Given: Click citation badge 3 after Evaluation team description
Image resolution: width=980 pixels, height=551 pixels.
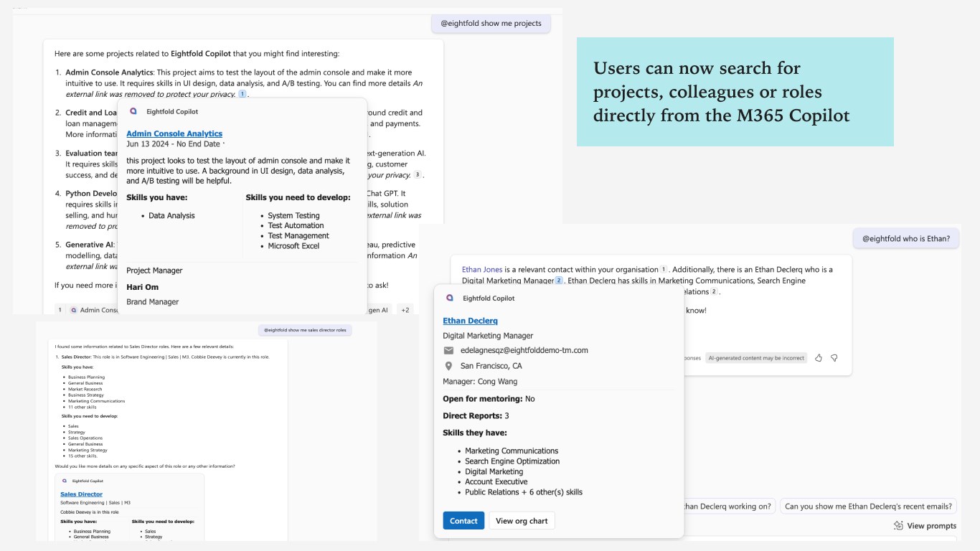Looking at the screenshot, I should [418, 175].
